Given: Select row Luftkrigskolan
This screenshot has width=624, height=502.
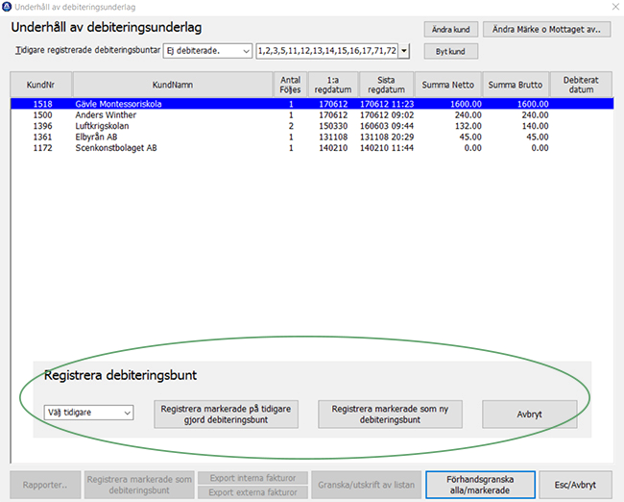Looking at the screenshot, I should click(x=312, y=126).
